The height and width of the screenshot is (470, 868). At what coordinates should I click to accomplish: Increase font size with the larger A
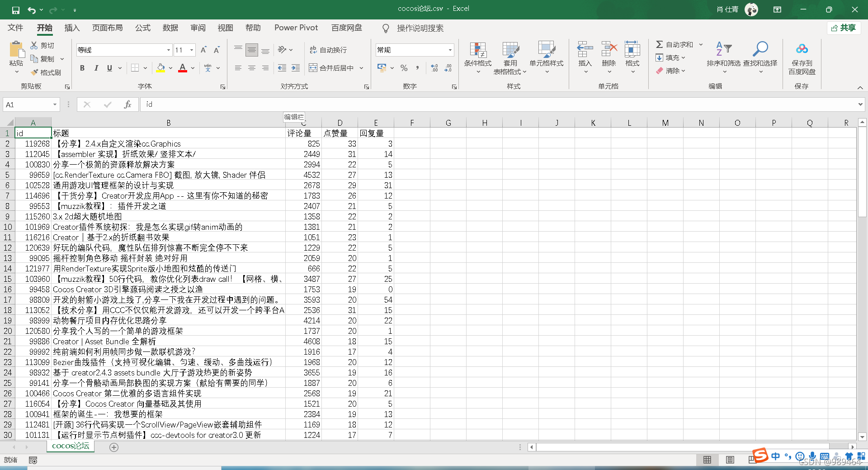point(203,50)
